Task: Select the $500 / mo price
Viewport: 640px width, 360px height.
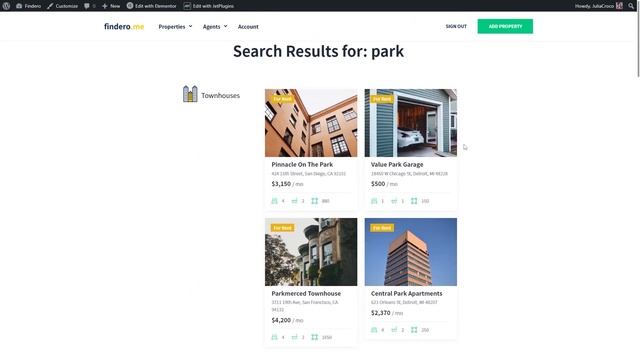Action: 384,184
